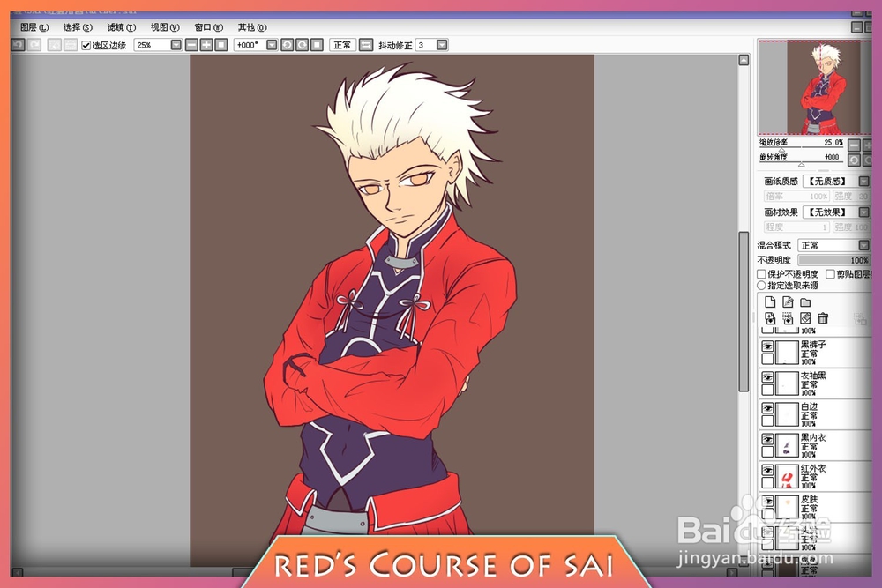Screen dimensions: 882x588
Task: Click 旋转角度 slider in navigator
Action: point(802,162)
